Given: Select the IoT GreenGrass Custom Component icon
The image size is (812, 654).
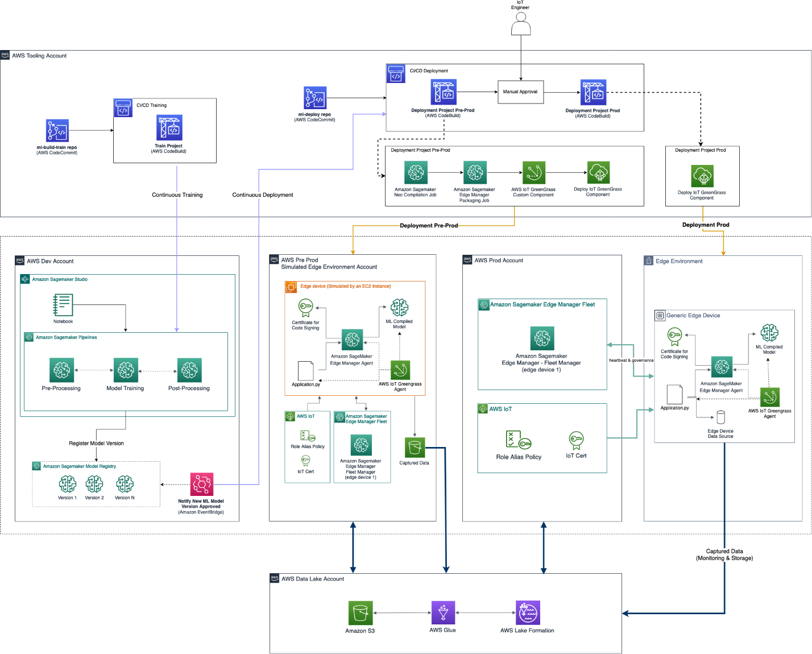Looking at the screenshot, I should click(534, 173).
